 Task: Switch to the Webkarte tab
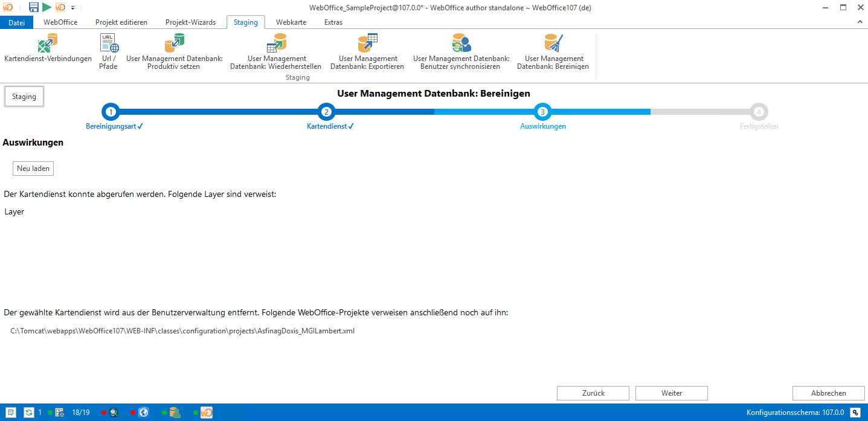pos(291,22)
